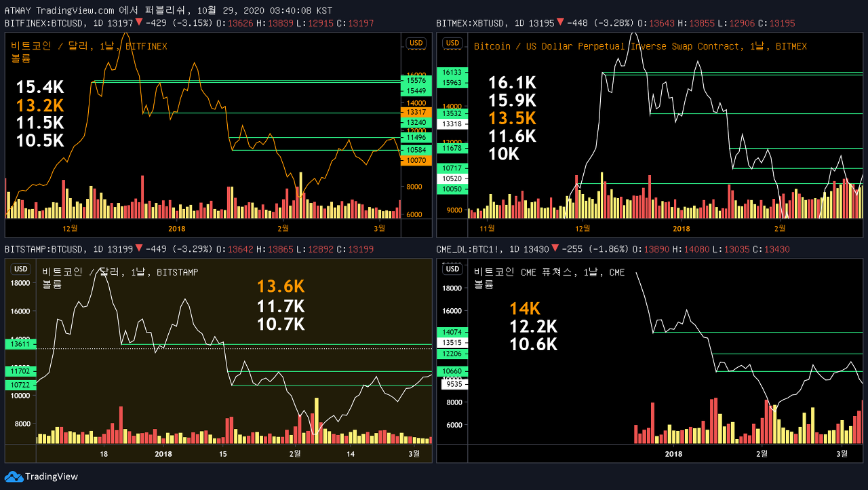Click 2018 on the BITMEX time axis

pyautogui.click(x=681, y=228)
